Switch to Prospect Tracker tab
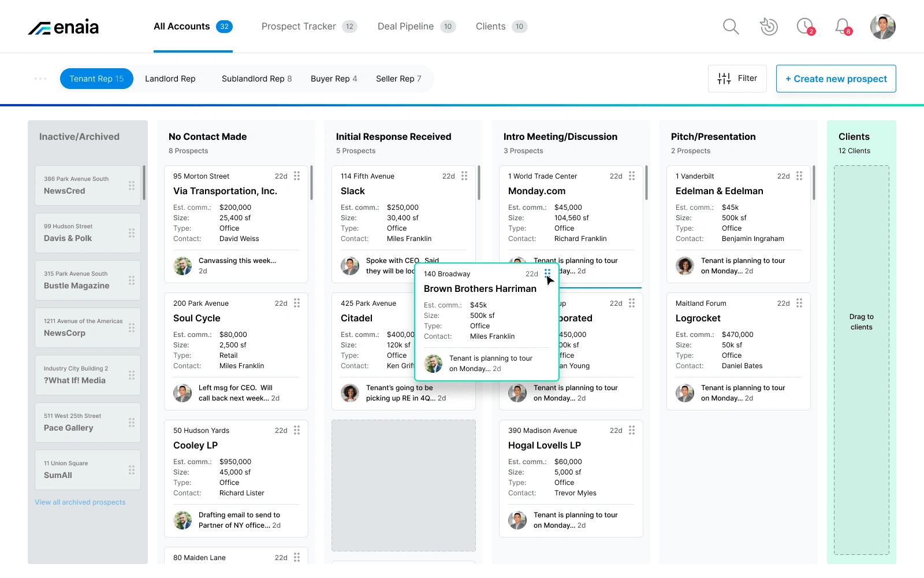 coord(310,27)
